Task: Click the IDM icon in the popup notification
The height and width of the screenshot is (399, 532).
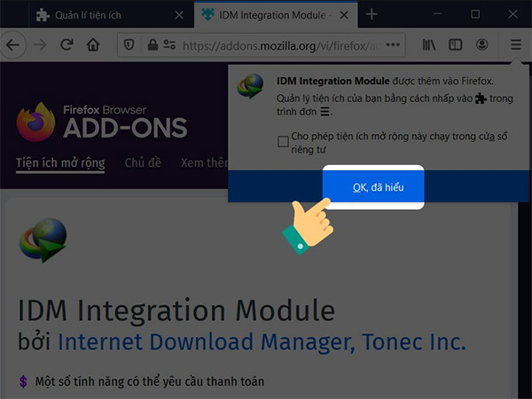Action: pyautogui.click(x=250, y=86)
